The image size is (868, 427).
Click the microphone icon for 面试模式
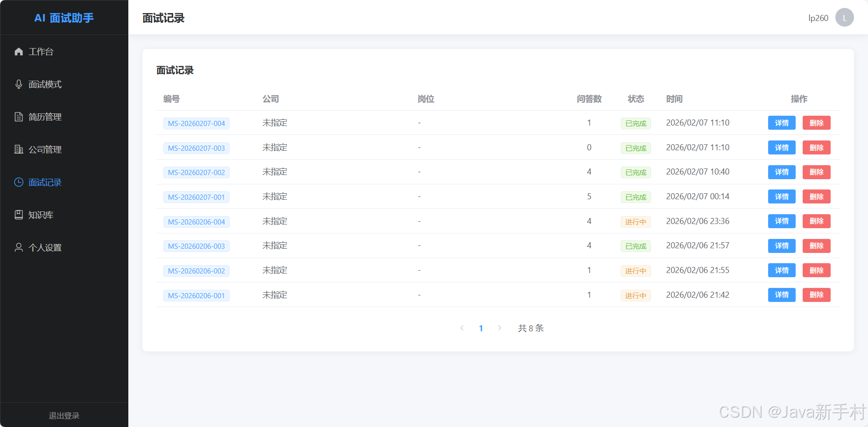19,84
